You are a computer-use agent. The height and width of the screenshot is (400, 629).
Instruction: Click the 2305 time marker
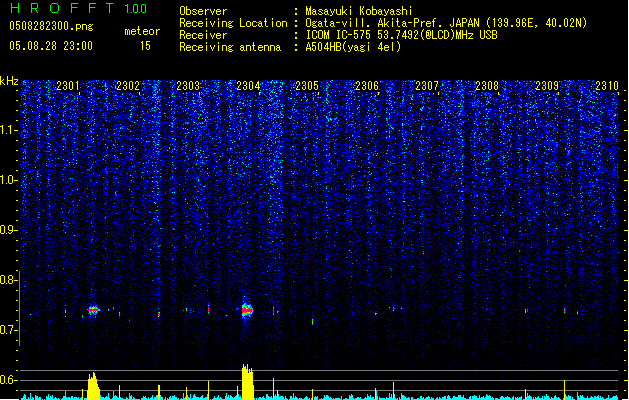[x=307, y=86]
